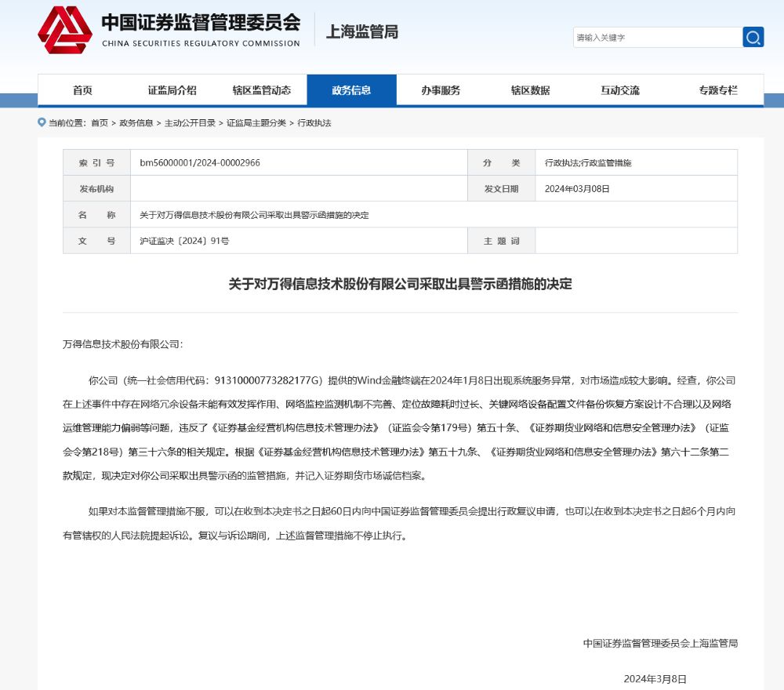
Task: Click the document number 沪证监决〔2024〕91号
Action: pos(184,241)
